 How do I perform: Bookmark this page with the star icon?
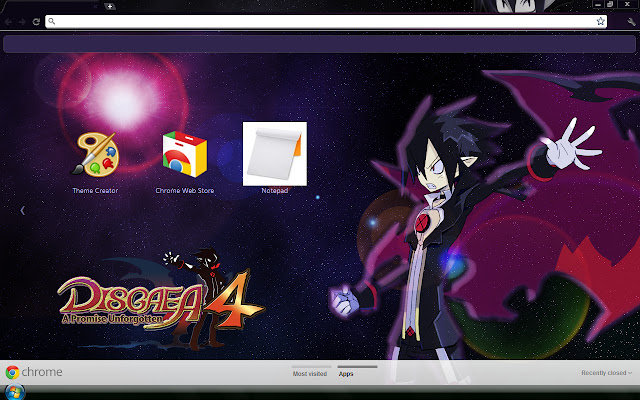[600, 21]
